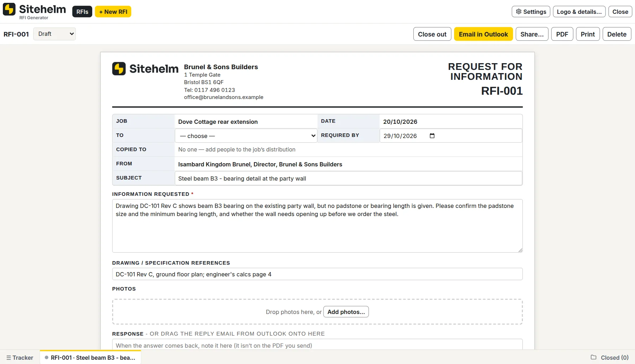Viewport: 635px width, 364px height.
Task: Open Logo & details dialog
Action: click(x=579, y=12)
